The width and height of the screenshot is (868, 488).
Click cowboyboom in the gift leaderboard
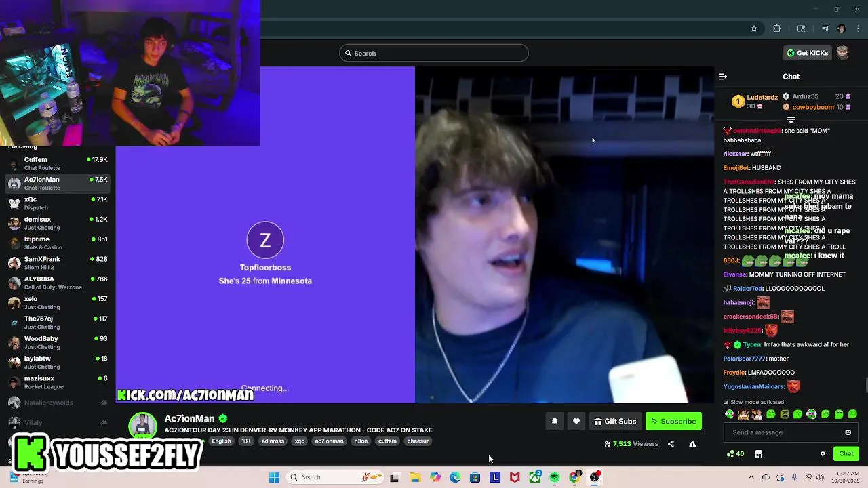(813, 107)
